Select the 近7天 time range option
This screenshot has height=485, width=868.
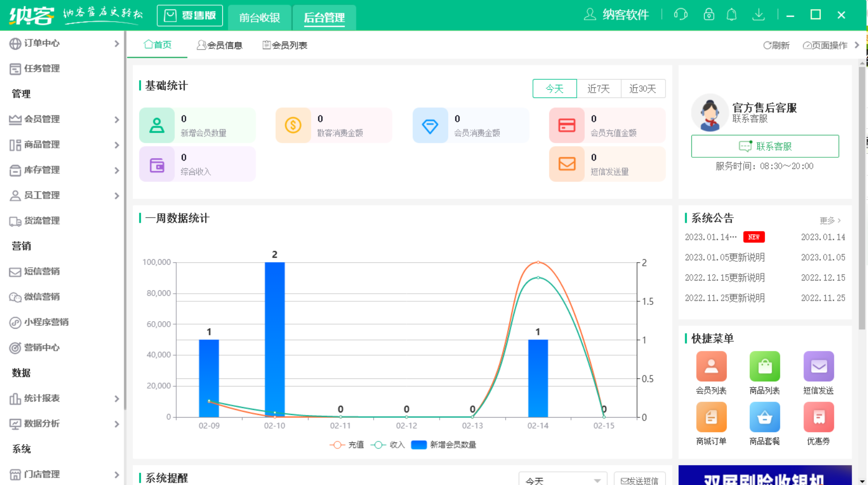[598, 88]
